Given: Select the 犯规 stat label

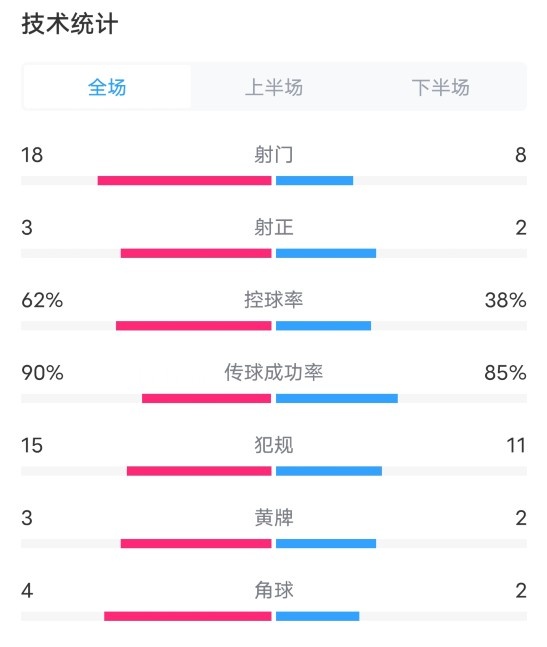Looking at the screenshot, I should [x=274, y=445].
